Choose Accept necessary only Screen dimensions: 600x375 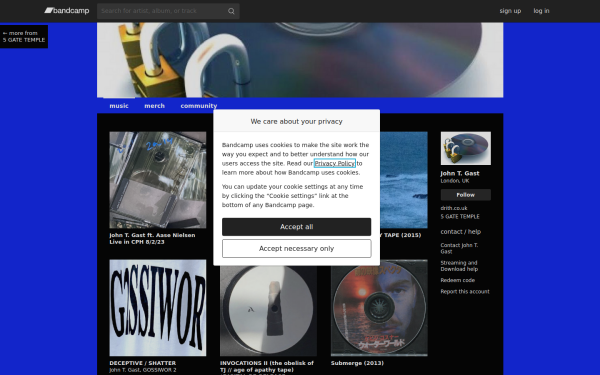coord(297,249)
